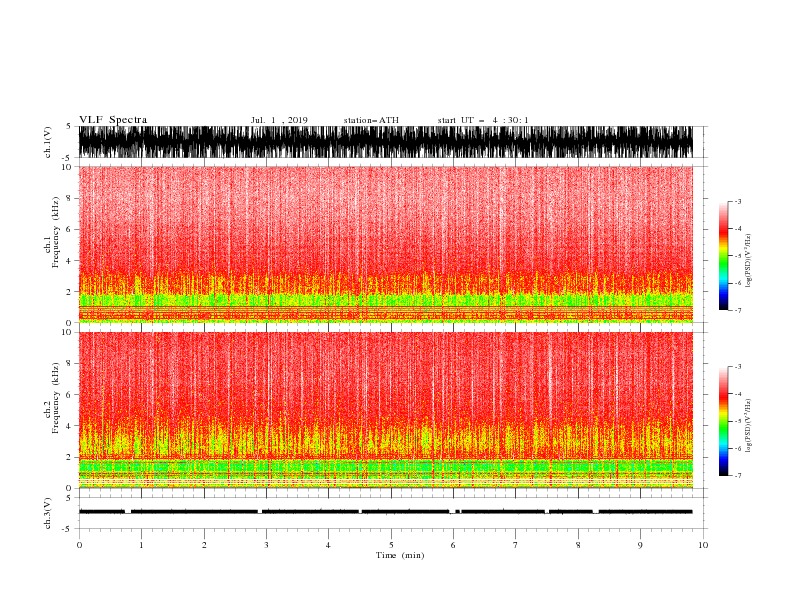Click the time axis tick label '9'
The height and width of the screenshot is (612, 792).
[640, 545]
